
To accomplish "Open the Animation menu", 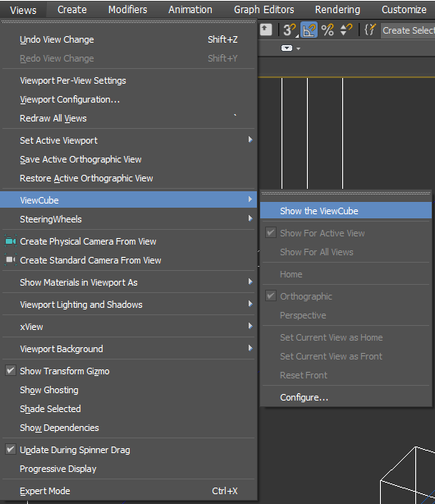I will click(190, 10).
